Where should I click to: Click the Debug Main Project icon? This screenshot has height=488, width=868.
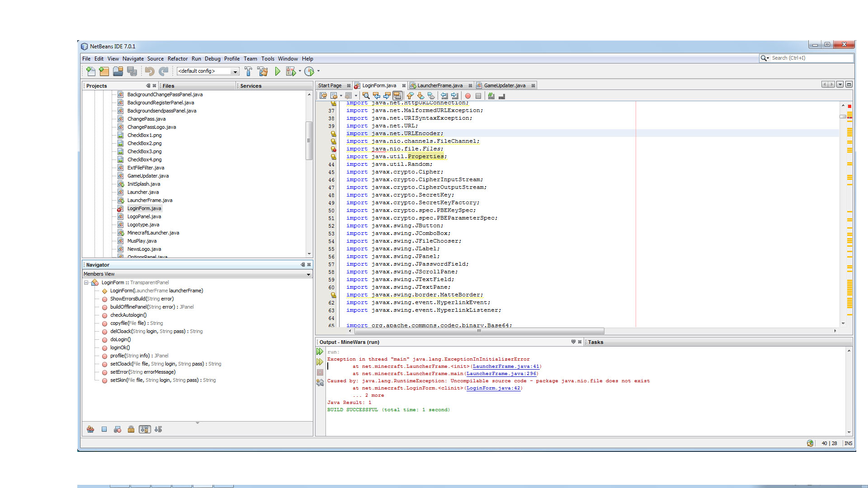click(x=291, y=71)
